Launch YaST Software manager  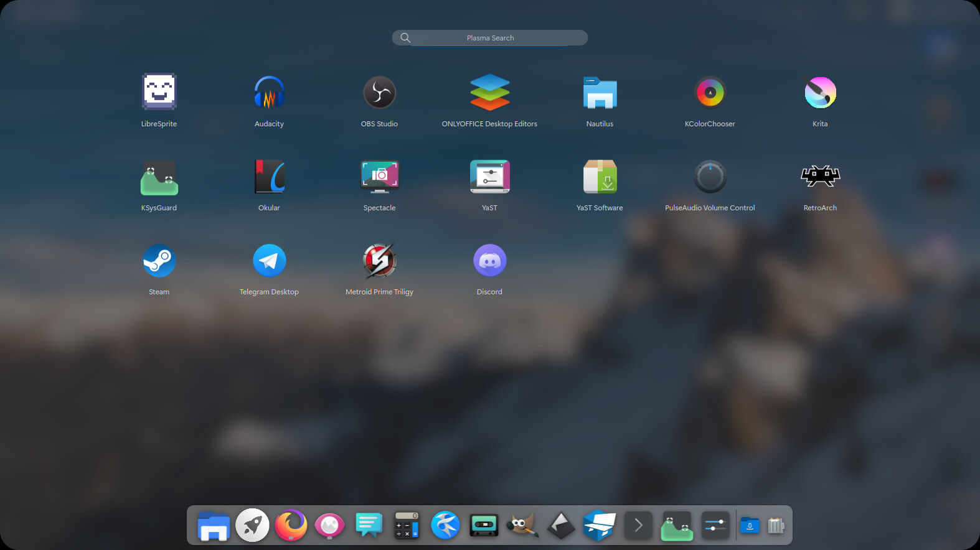[x=600, y=176]
